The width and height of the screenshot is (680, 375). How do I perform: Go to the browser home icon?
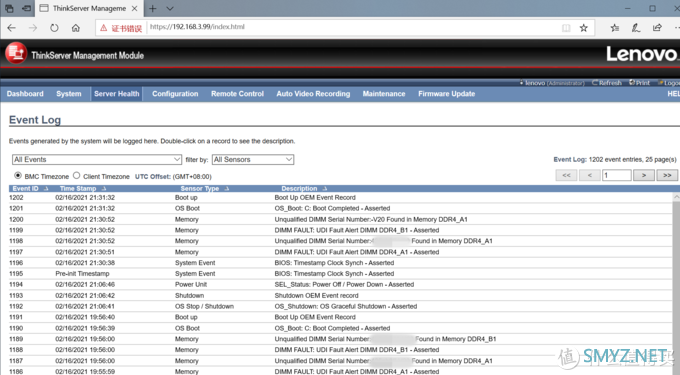click(x=76, y=28)
